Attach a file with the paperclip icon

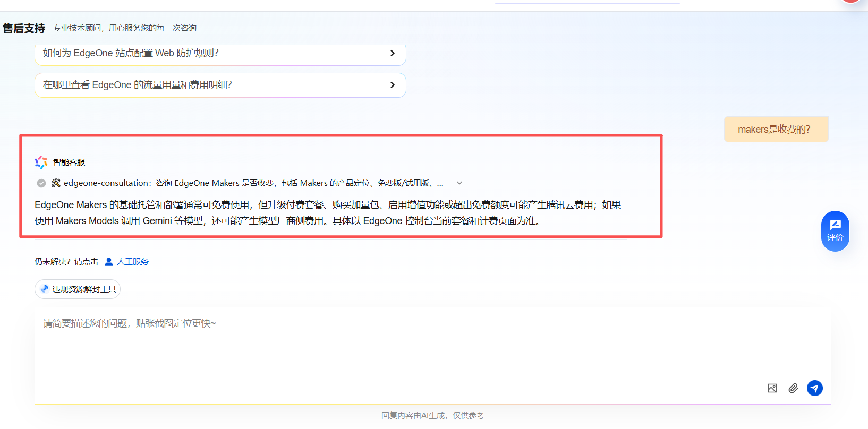[793, 388]
